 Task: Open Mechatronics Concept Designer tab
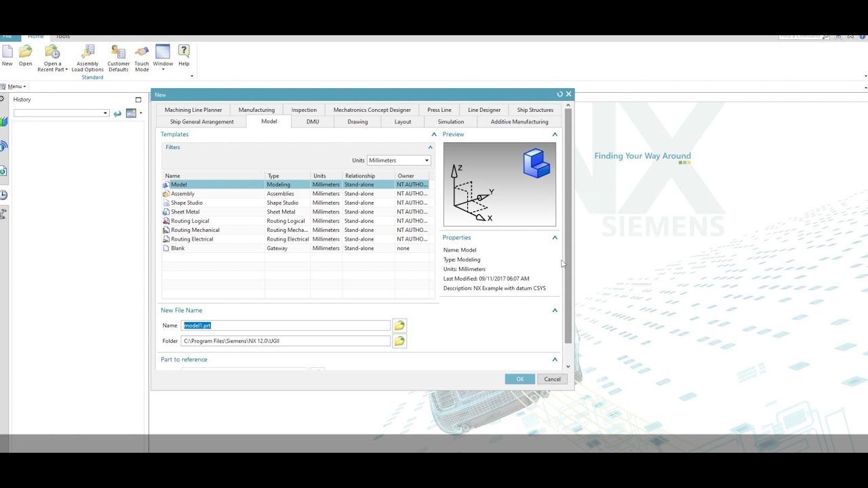tap(372, 110)
